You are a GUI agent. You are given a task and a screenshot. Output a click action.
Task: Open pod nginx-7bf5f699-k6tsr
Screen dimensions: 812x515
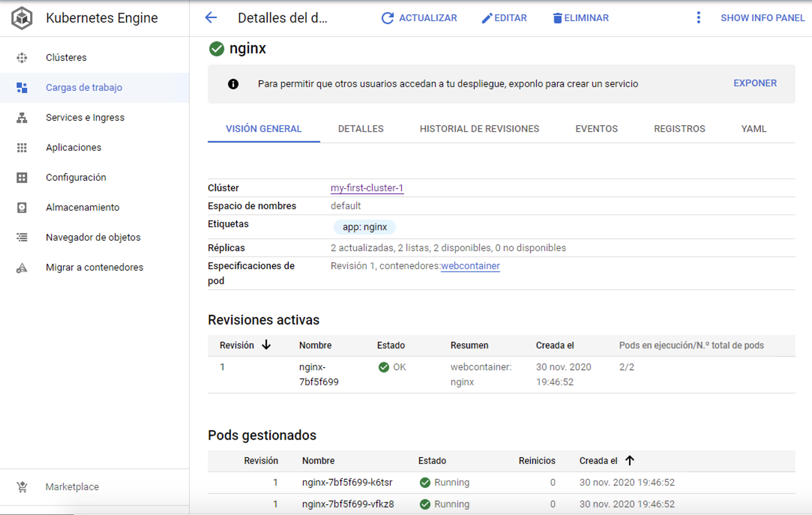click(x=347, y=482)
